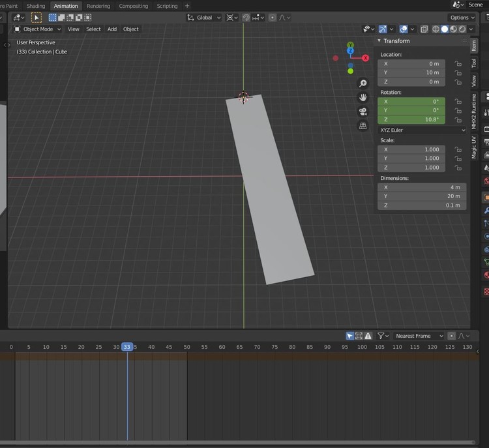Open the View sidebar tab
The width and height of the screenshot is (489, 448).
[x=474, y=80]
